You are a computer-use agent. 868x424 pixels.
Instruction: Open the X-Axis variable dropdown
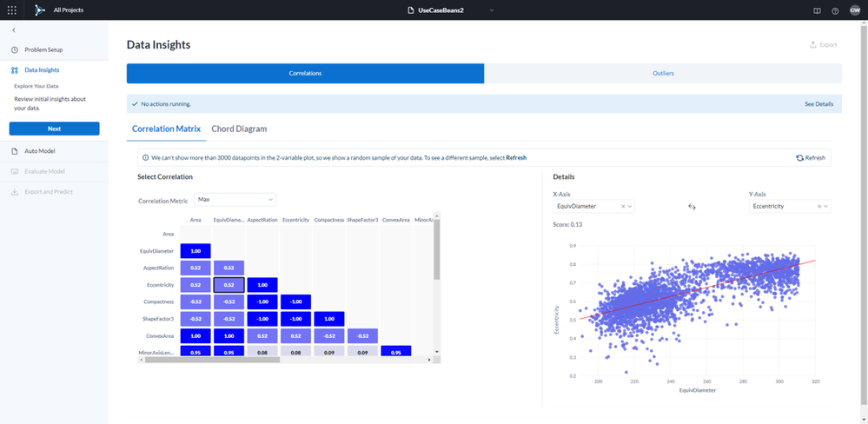[593, 206]
